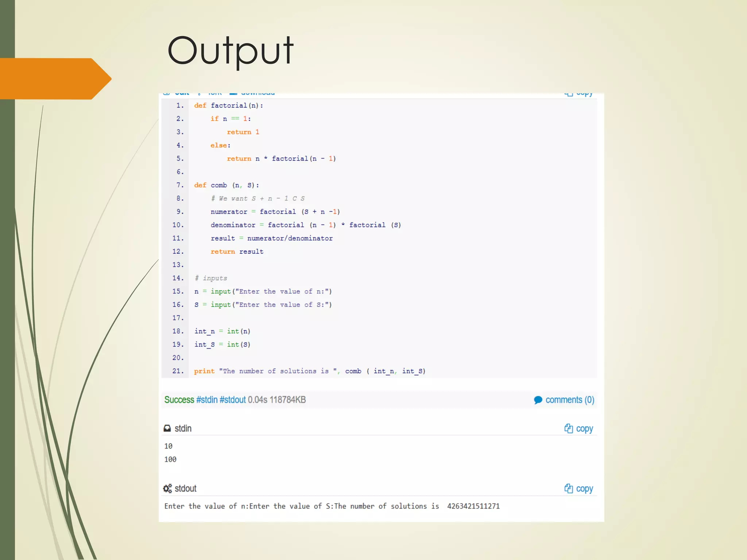Click the stdin value '100'

pos(170,459)
